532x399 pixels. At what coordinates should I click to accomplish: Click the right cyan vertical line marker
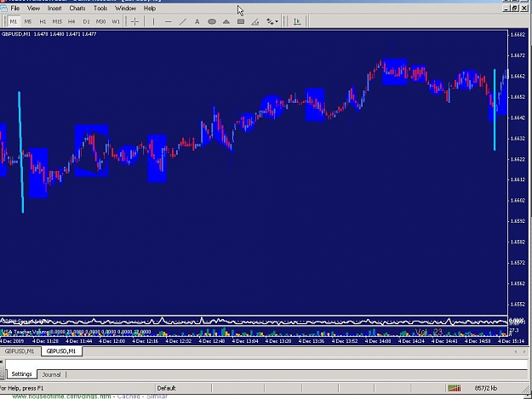point(495,110)
